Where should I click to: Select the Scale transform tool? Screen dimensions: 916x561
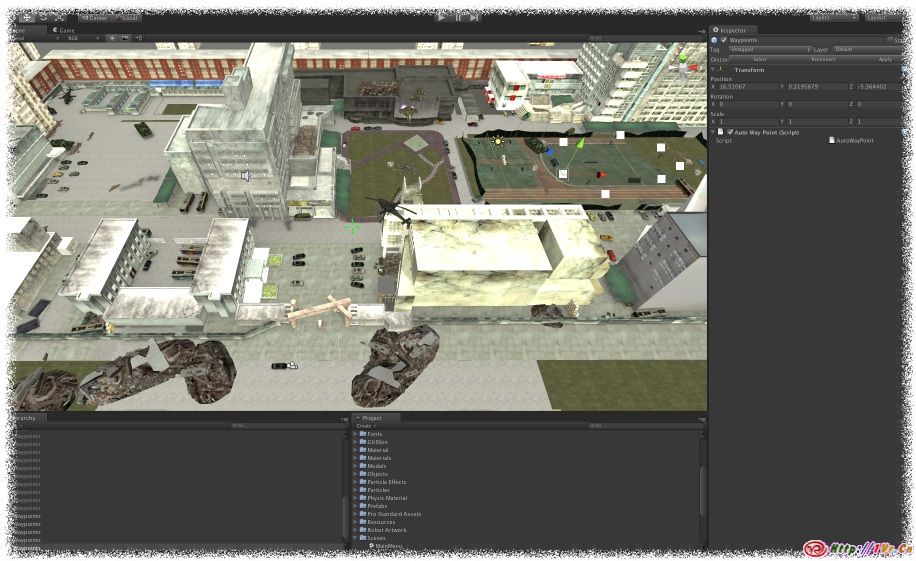coord(61,17)
